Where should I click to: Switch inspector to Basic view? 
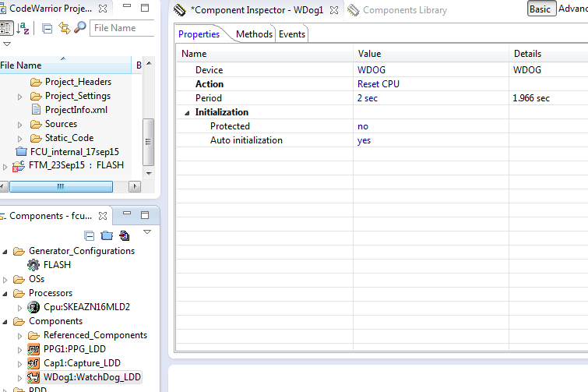540,9
